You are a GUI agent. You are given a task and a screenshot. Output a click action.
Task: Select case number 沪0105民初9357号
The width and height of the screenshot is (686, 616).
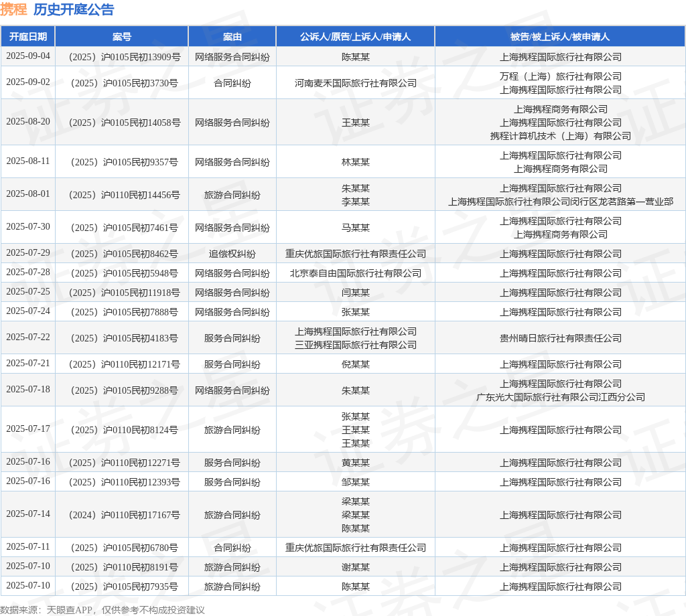coord(125,162)
